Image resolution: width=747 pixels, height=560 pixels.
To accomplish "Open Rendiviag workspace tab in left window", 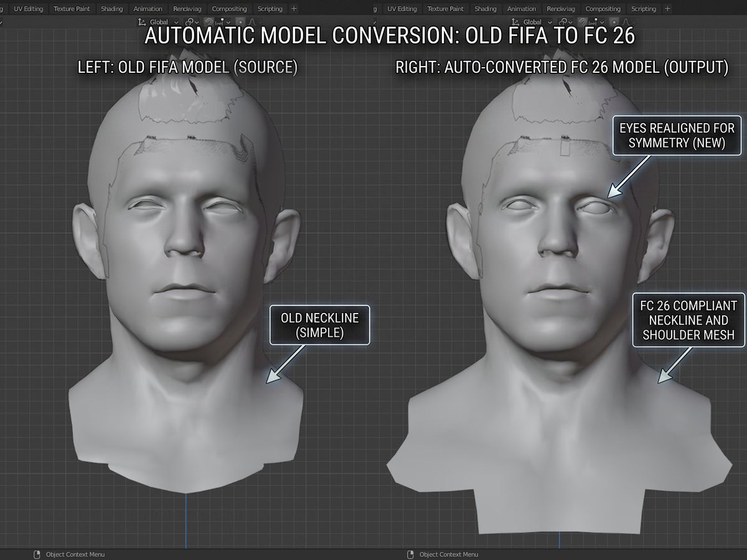I will pyautogui.click(x=187, y=9).
